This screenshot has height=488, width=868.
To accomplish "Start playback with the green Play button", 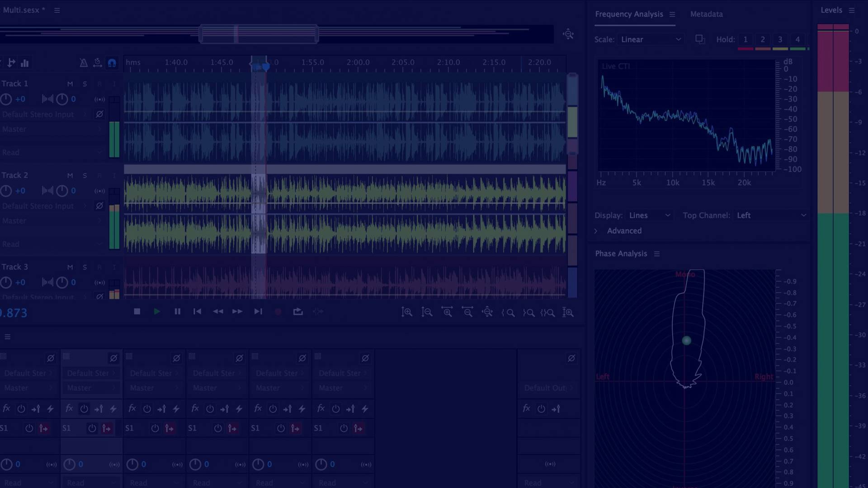I will click(x=157, y=311).
